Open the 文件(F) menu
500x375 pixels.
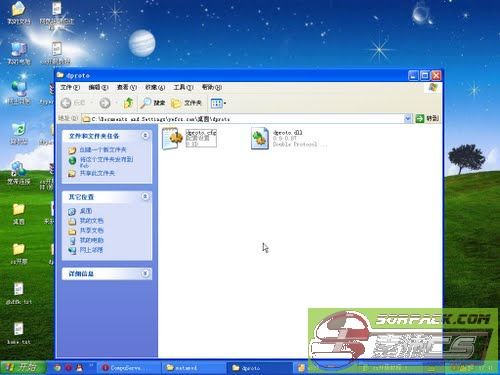pos(70,87)
